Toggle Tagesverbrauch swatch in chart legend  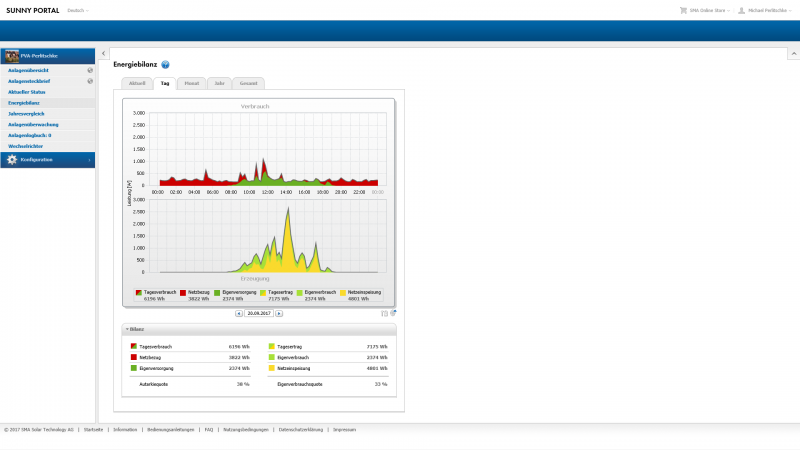click(x=139, y=292)
